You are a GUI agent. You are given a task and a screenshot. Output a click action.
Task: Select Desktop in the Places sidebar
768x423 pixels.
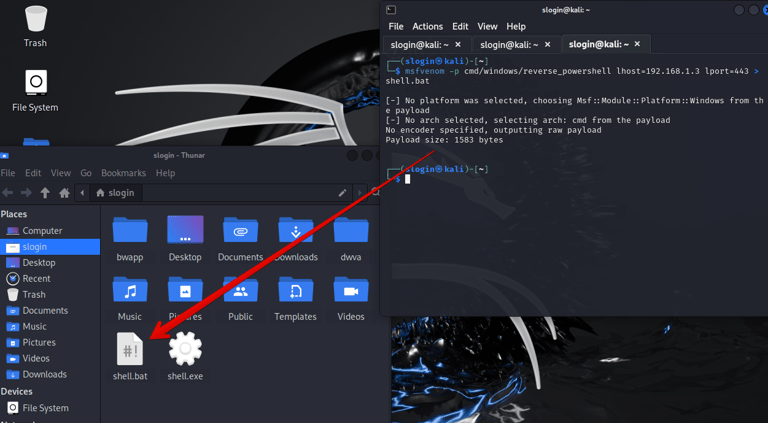50,262
